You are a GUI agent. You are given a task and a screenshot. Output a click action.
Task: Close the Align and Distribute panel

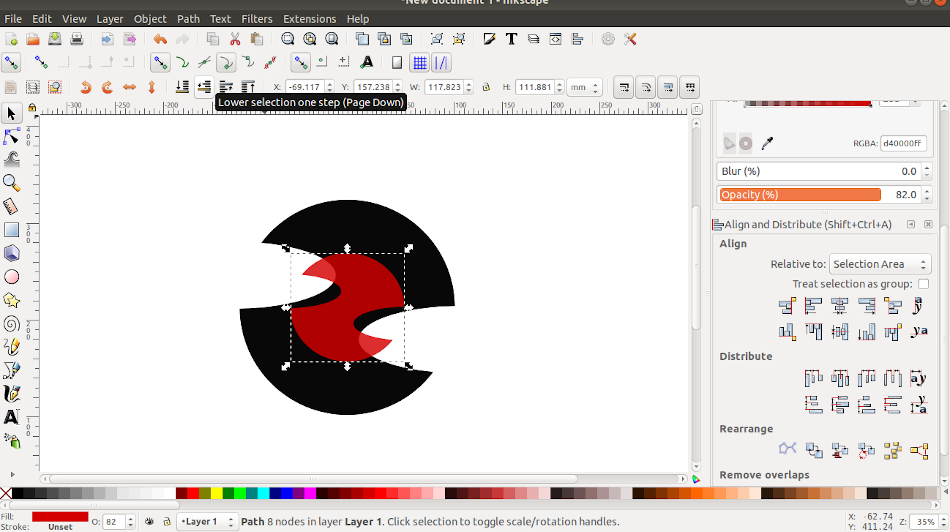tap(928, 224)
